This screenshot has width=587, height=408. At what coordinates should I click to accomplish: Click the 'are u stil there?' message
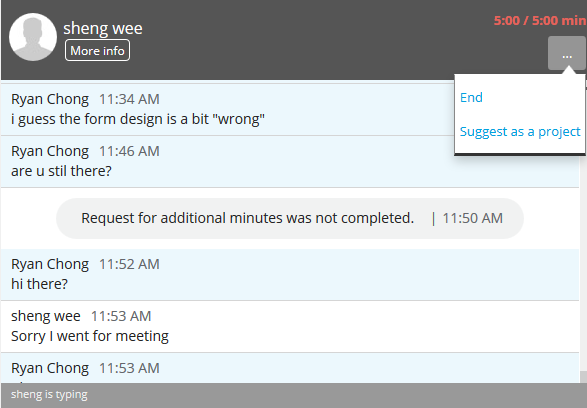click(61, 171)
